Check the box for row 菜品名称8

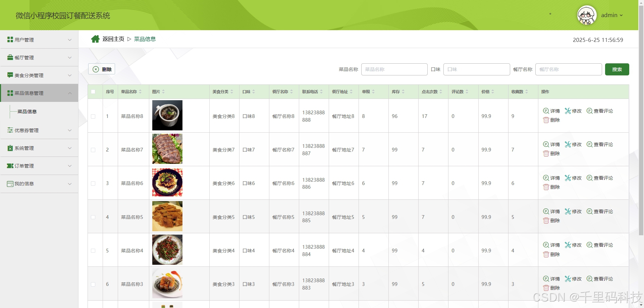click(93, 116)
